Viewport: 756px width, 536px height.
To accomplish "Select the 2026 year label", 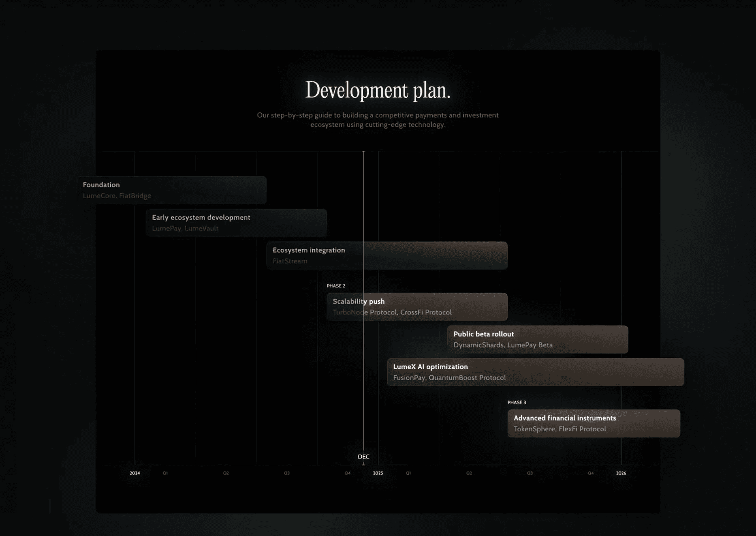I will pos(621,473).
